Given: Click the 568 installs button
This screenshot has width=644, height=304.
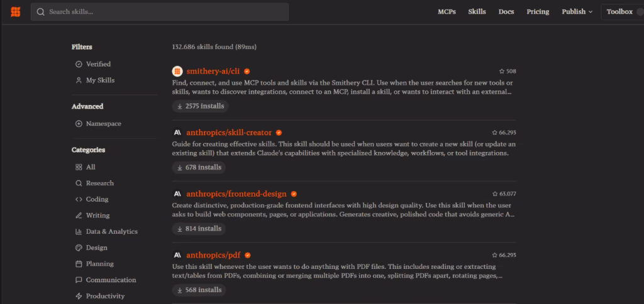Looking at the screenshot, I should [x=199, y=290].
